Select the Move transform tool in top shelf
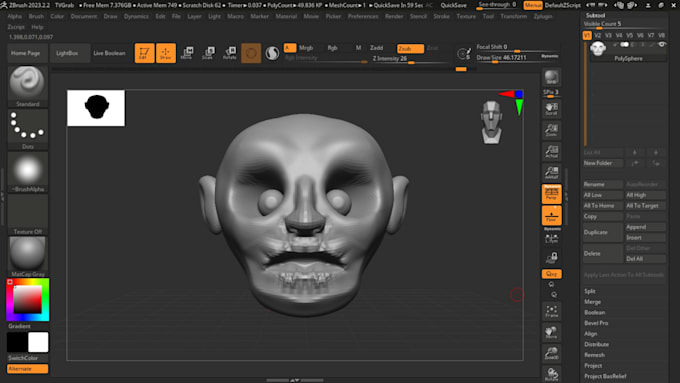Viewport: 680px width, 383px height. (x=187, y=53)
